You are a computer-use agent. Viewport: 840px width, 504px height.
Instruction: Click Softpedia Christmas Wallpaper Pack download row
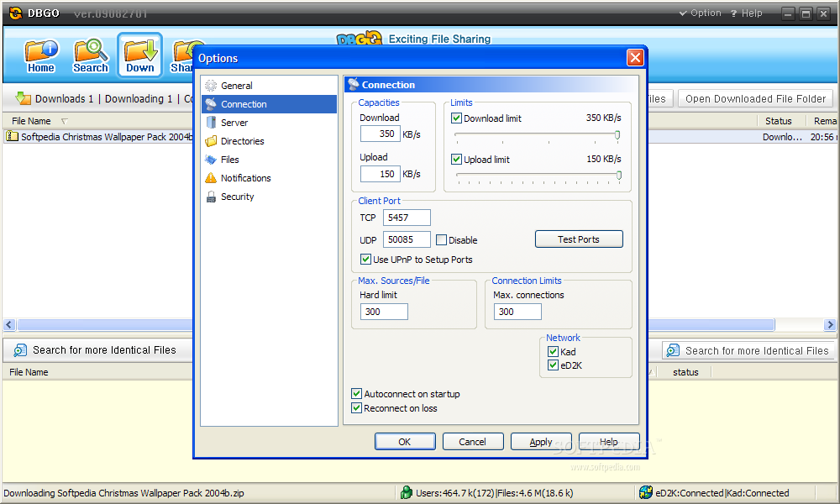pos(98,137)
